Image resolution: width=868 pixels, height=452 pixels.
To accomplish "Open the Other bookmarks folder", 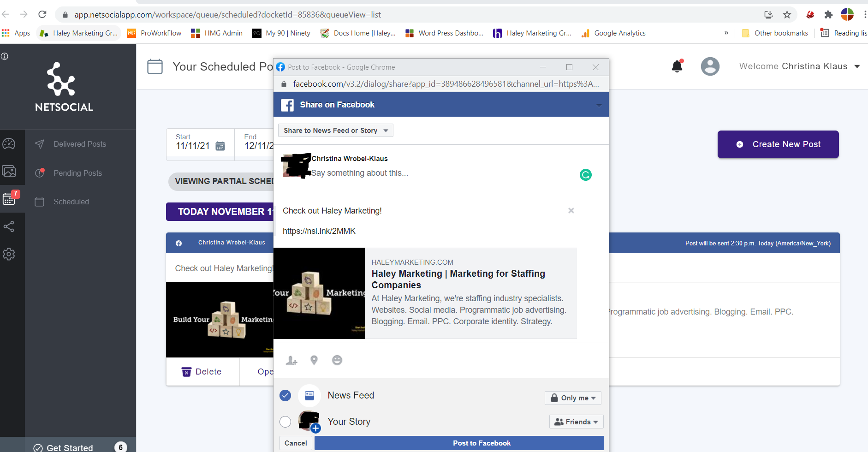I will [x=775, y=33].
